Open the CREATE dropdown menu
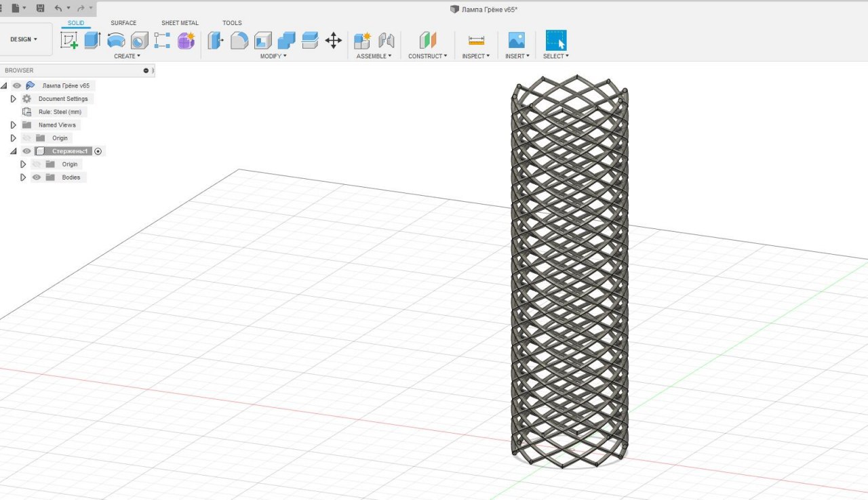The height and width of the screenshot is (500, 868). click(x=127, y=56)
